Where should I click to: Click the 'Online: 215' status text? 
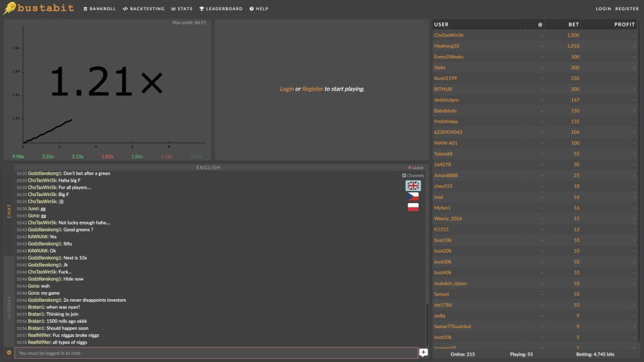pyautogui.click(x=462, y=354)
